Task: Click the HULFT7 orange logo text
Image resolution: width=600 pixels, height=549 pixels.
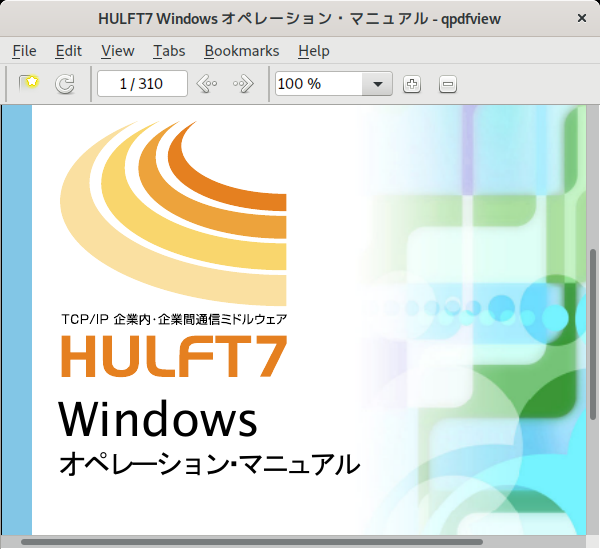Action: (x=174, y=356)
